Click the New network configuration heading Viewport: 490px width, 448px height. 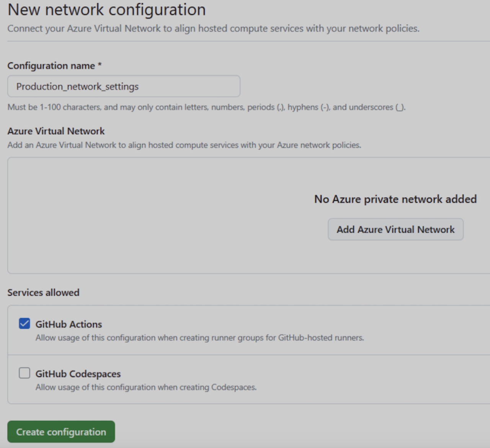106,10
